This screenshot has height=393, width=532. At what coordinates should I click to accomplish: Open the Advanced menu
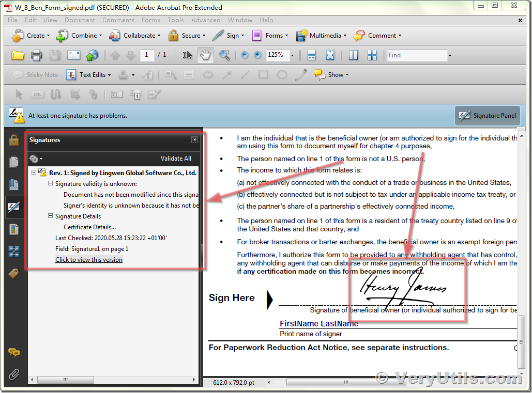[x=206, y=20]
